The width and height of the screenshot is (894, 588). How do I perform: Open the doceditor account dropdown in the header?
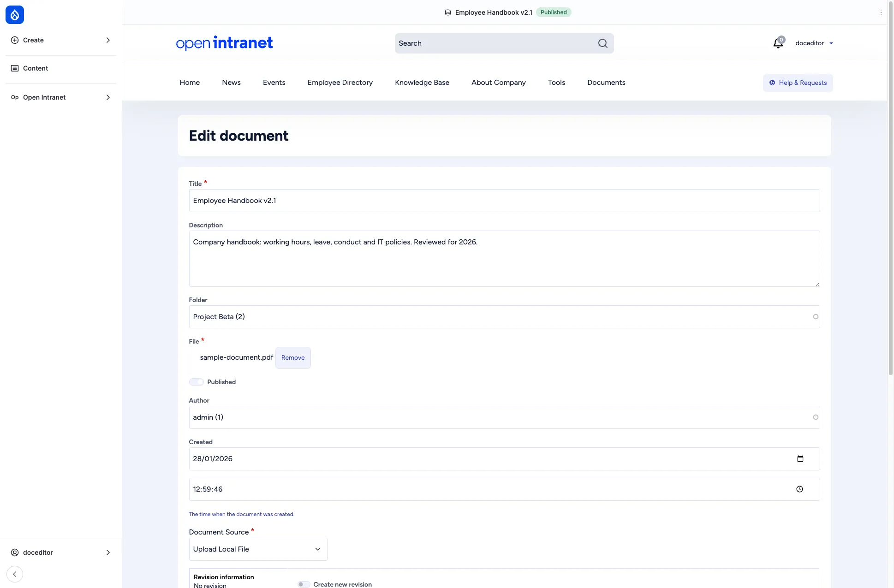pyautogui.click(x=814, y=43)
